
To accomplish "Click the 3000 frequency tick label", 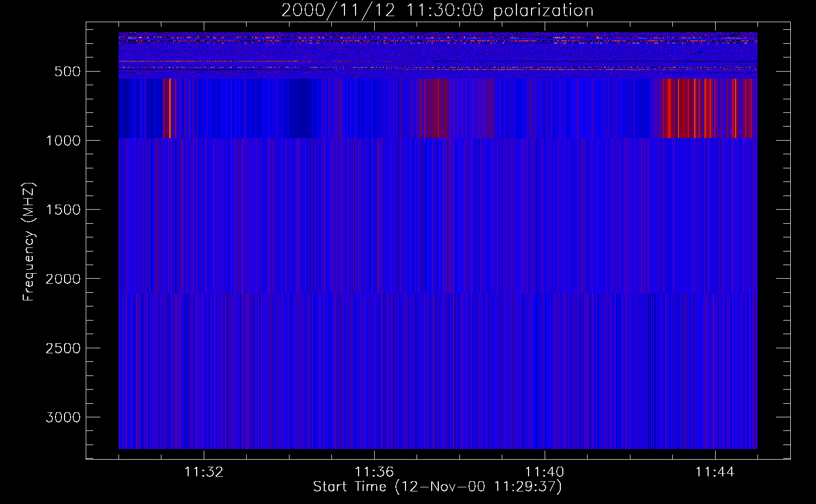I will coord(63,417).
